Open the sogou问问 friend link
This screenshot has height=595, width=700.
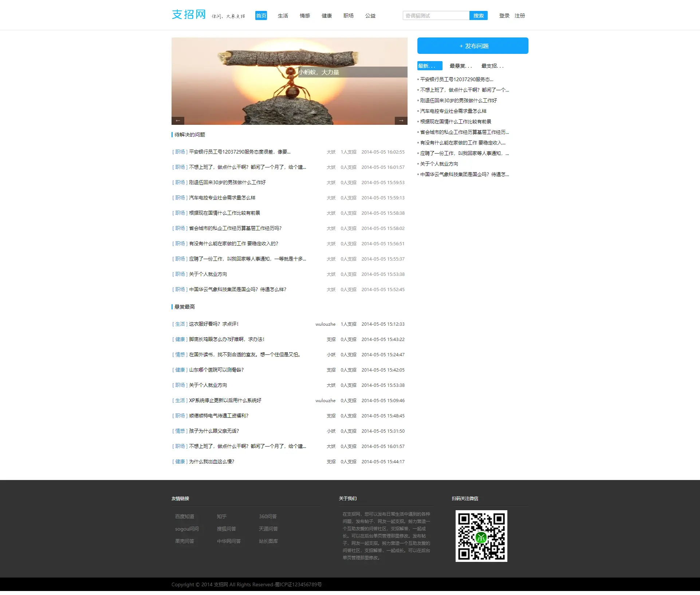click(187, 529)
